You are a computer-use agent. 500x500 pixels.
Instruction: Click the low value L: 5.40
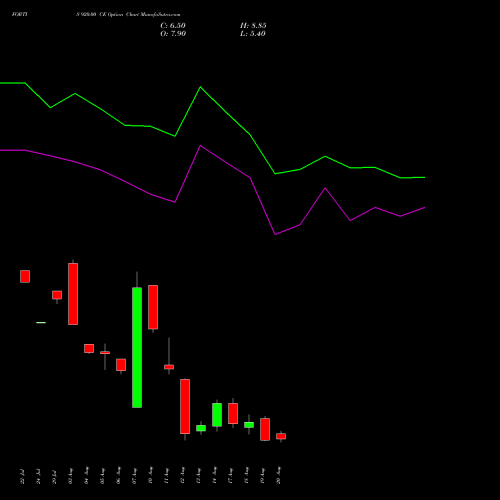pyautogui.click(x=253, y=34)
